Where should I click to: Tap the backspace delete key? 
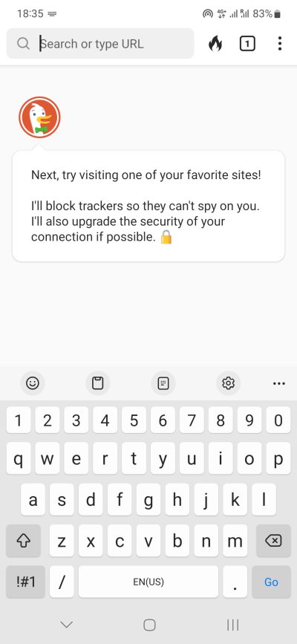click(x=273, y=541)
